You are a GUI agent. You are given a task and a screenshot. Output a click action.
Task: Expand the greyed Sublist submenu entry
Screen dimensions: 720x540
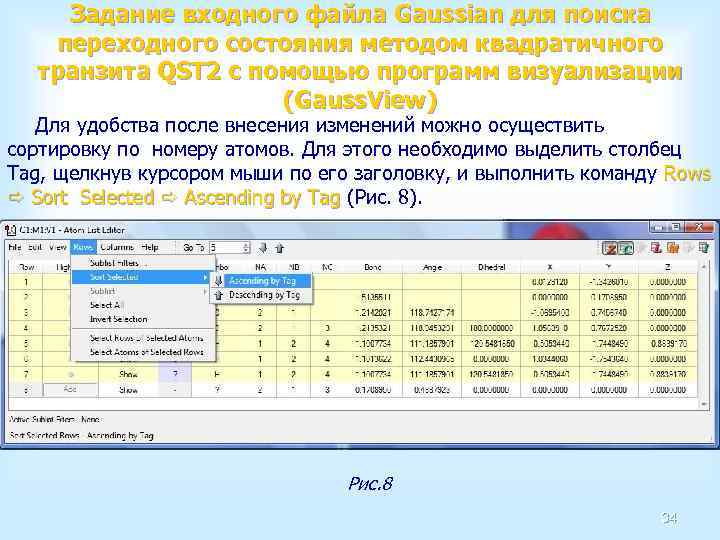pos(141,291)
